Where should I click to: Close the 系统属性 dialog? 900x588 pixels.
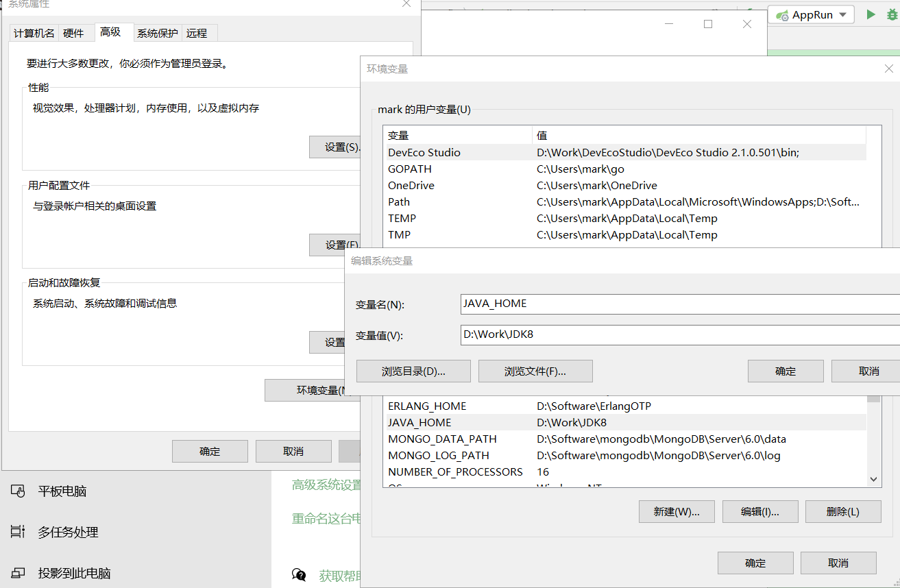point(407,3)
